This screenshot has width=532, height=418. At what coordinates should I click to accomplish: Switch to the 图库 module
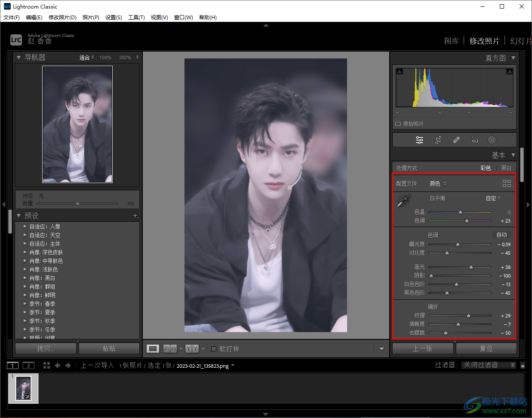tap(452, 41)
